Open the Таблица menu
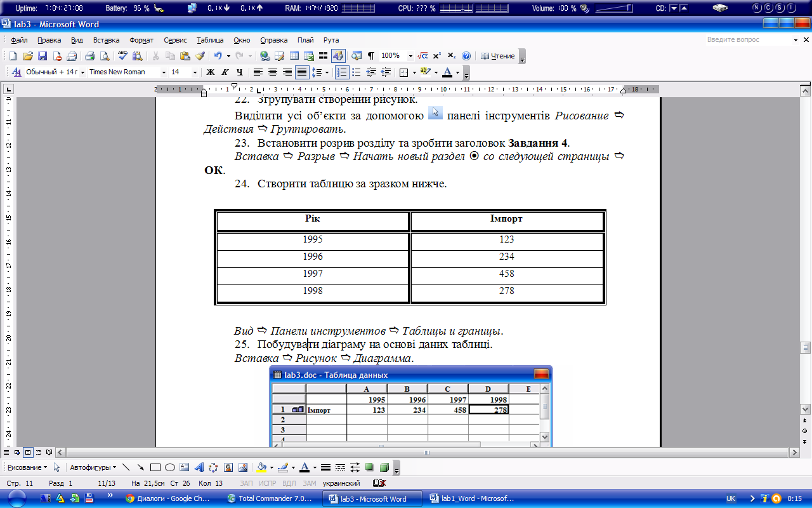 [x=210, y=40]
